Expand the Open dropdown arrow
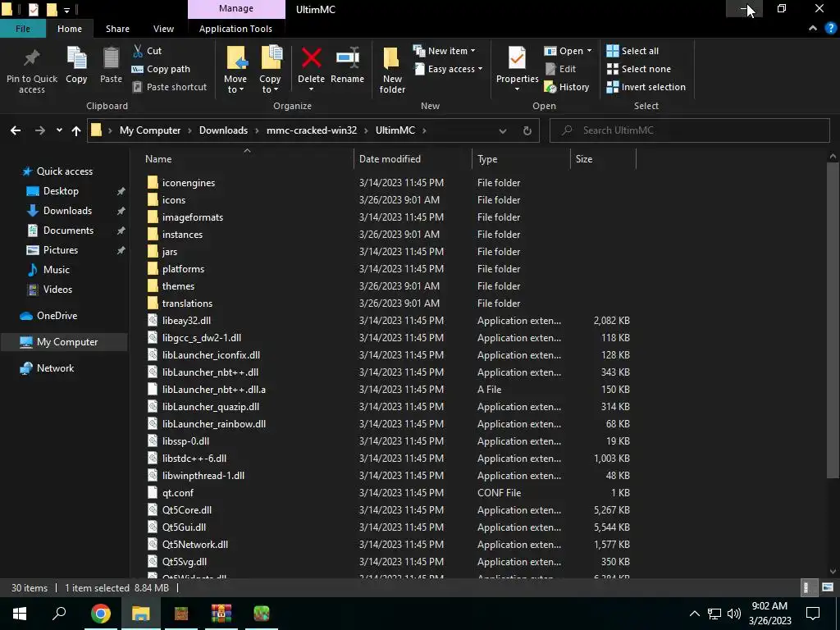 point(589,51)
